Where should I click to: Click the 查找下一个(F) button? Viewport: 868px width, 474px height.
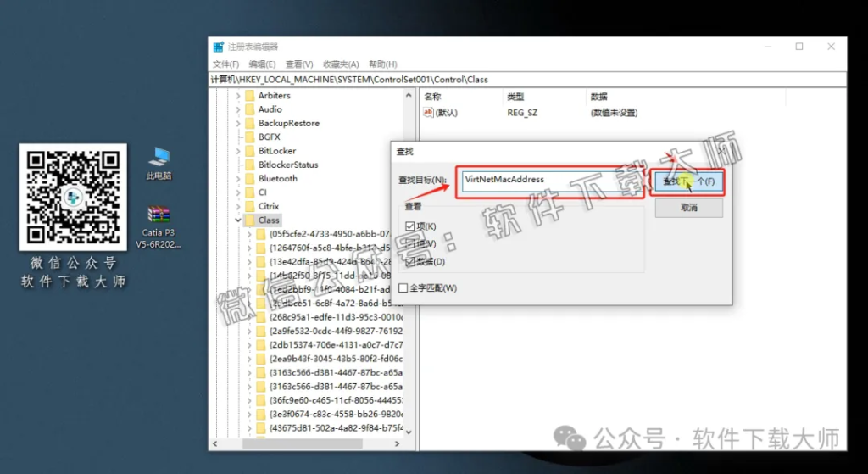(688, 181)
